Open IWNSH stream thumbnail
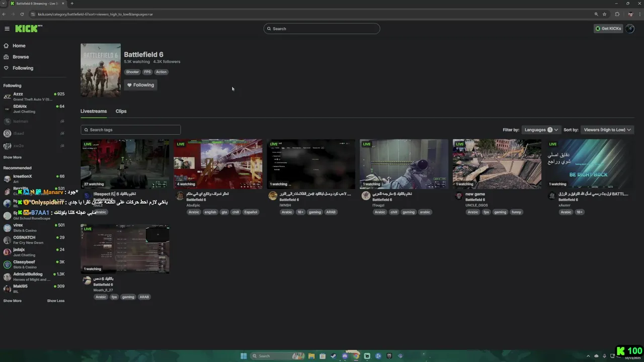 tap(311, 164)
